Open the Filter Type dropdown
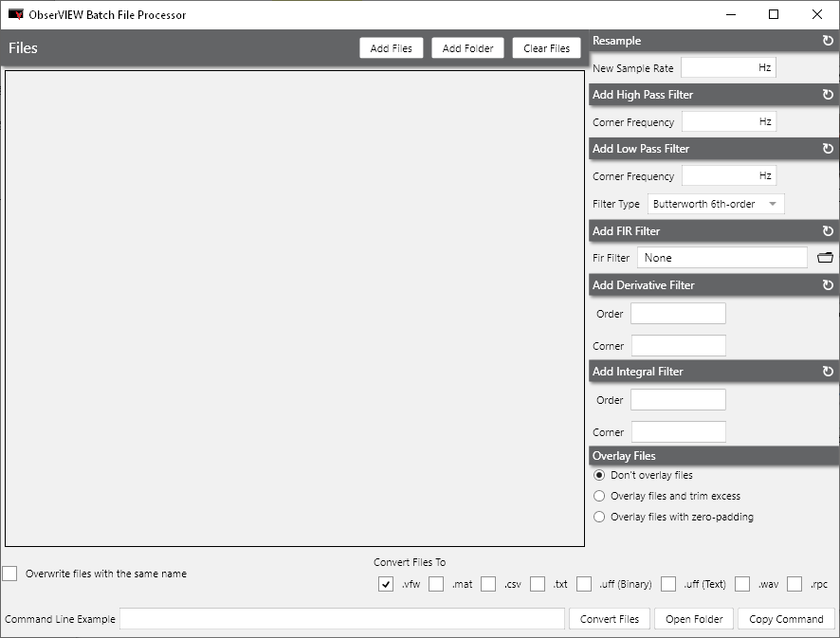Image resolution: width=840 pixels, height=638 pixels. [716, 204]
